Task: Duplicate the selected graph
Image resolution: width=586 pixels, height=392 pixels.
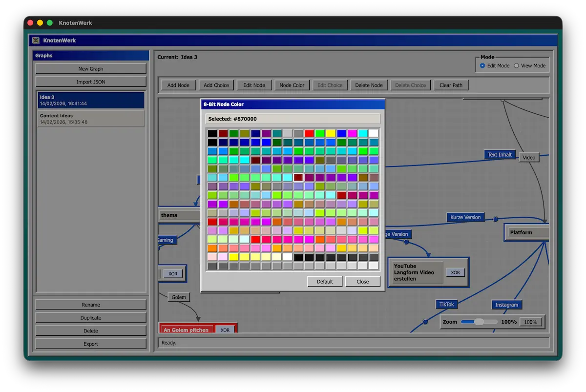Action: (90, 317)
